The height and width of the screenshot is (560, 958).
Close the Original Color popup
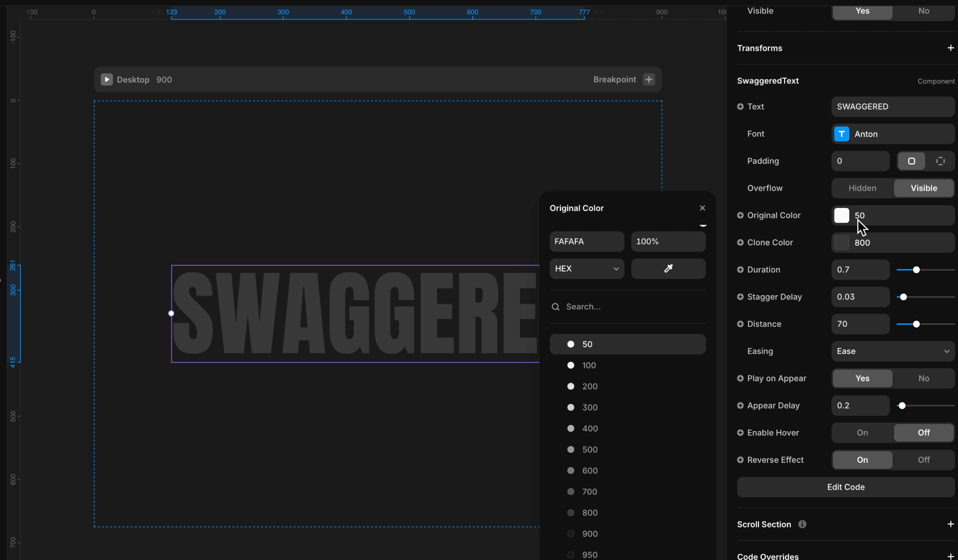pos(702,208)
